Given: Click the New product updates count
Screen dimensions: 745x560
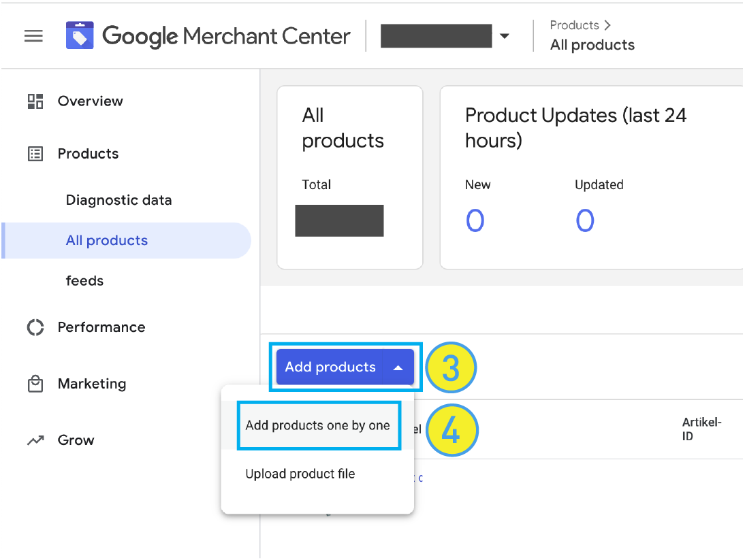Looking at the screenshot, I should tap(475, 220).
